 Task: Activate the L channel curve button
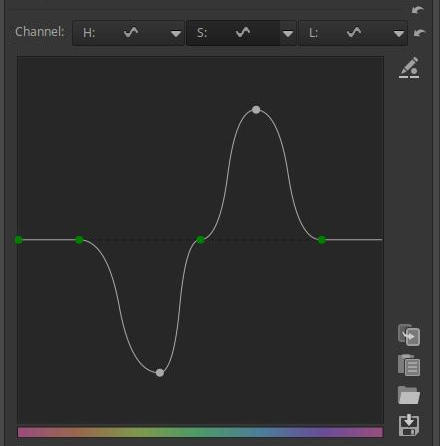[x=345, y=33]
